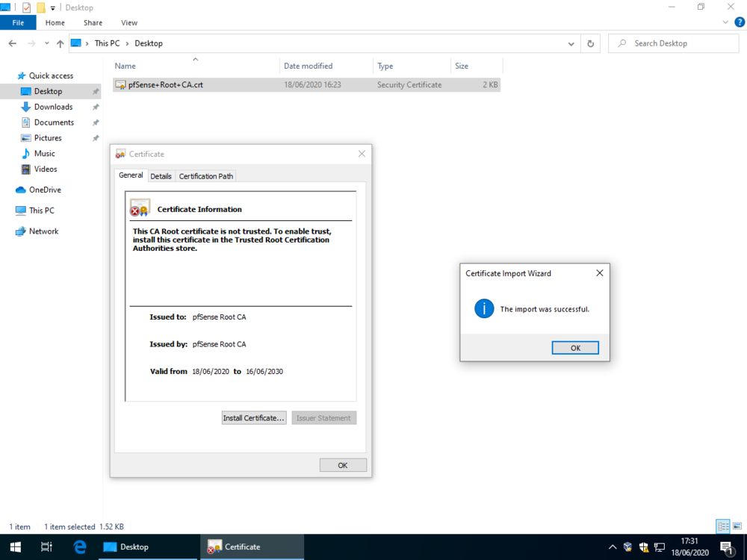Select This PC in navigation pane
747x560 pixels.
[41, 211]
